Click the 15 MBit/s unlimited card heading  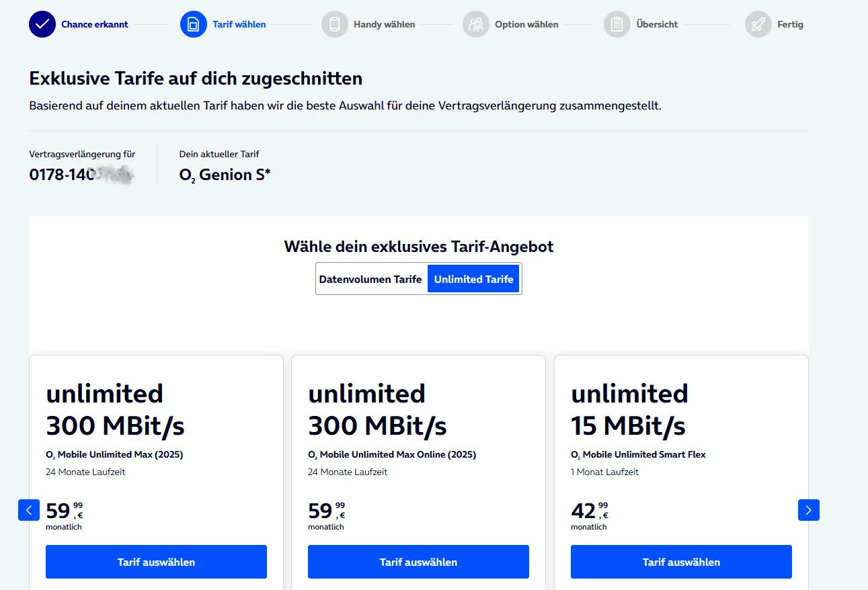(629, 409)
